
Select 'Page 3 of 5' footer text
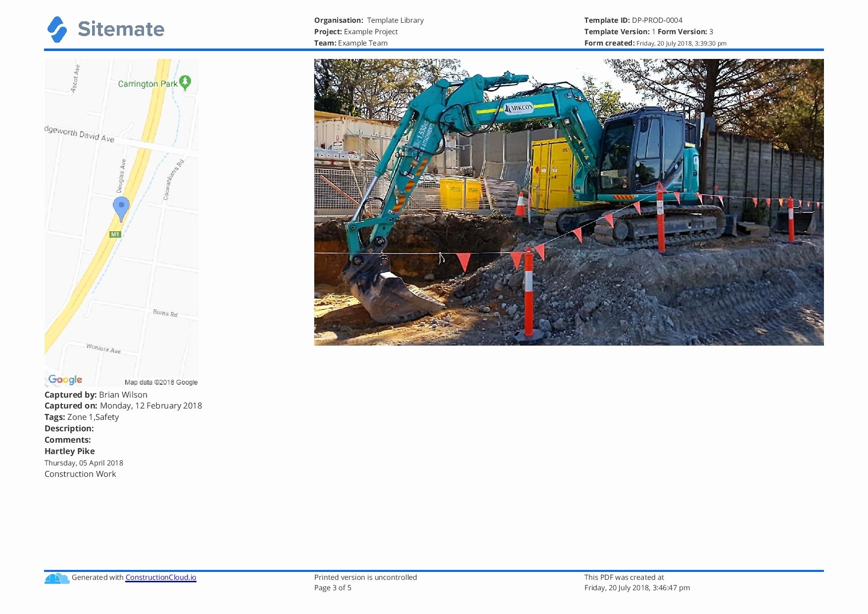click(x=333, y=588)
